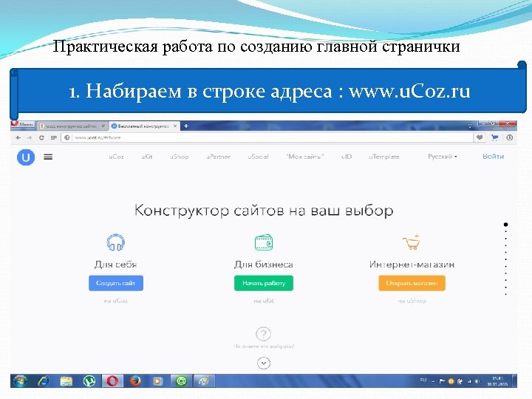Click the Opera icon on taskbar
Image resolution: width=532 pixels, height=399 pixels.
[112, 381]
